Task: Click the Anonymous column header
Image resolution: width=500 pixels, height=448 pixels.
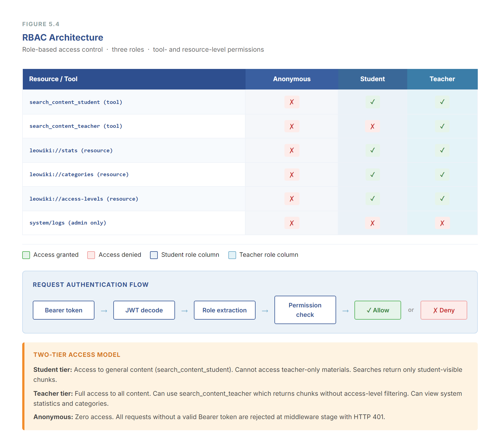Action: click(292, 79)
